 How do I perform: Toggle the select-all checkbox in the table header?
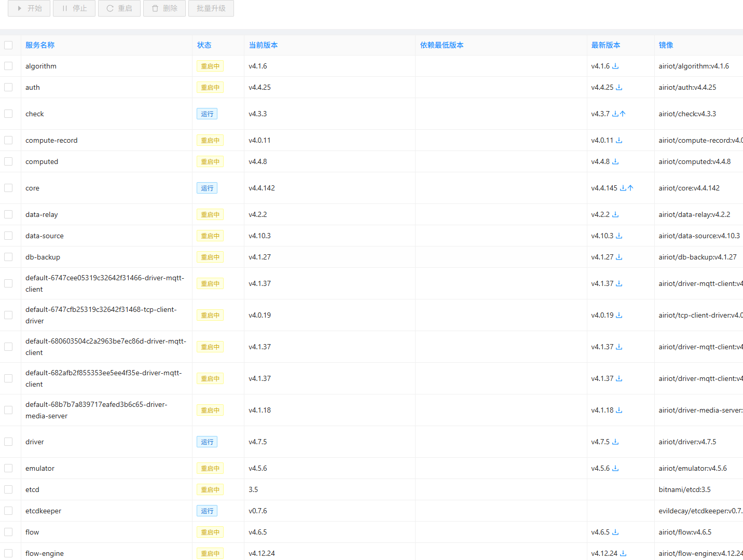(x=8, y=45)
